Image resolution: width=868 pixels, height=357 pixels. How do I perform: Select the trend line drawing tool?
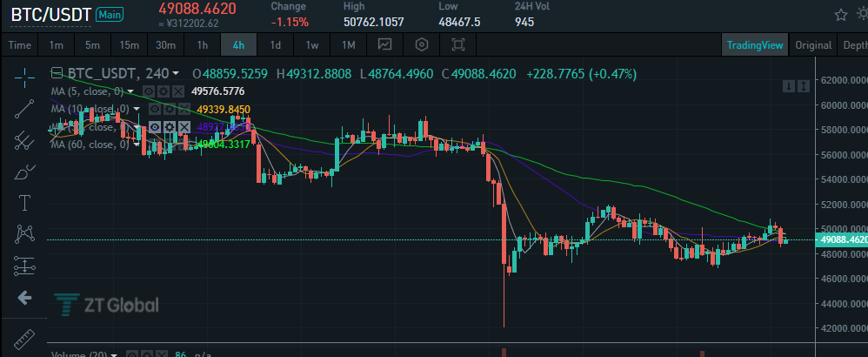(23, 109)
